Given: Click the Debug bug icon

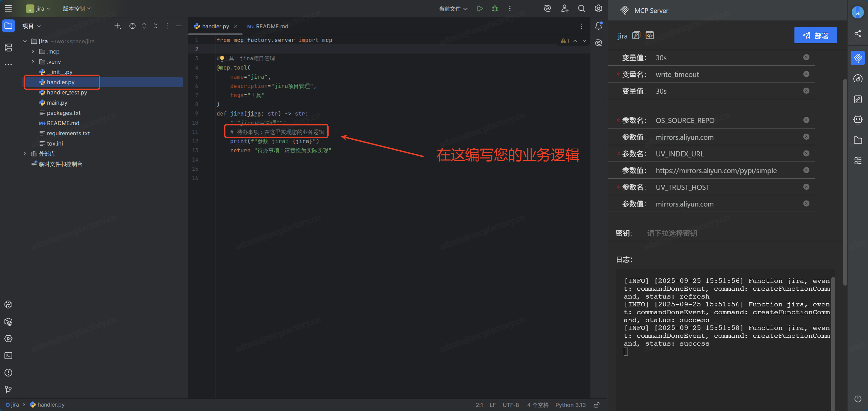Looking at the screenshot, I should coord(495,9).
